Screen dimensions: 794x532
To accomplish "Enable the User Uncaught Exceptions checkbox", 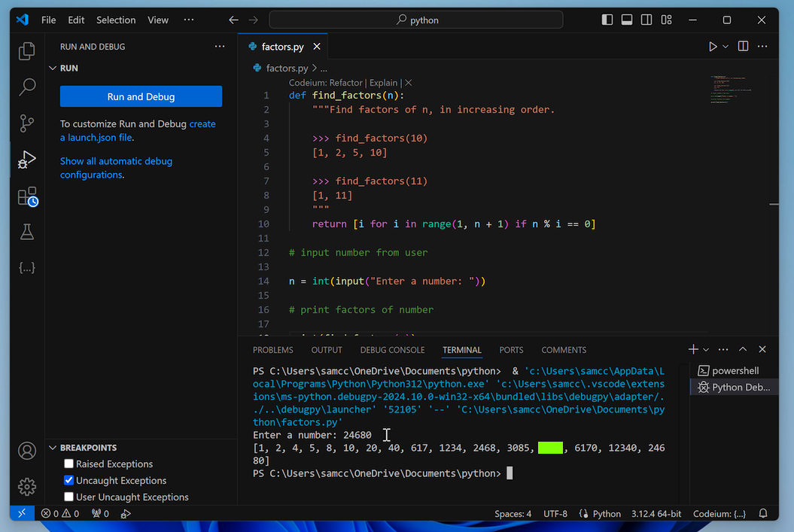I will click(x=69, y=497).
